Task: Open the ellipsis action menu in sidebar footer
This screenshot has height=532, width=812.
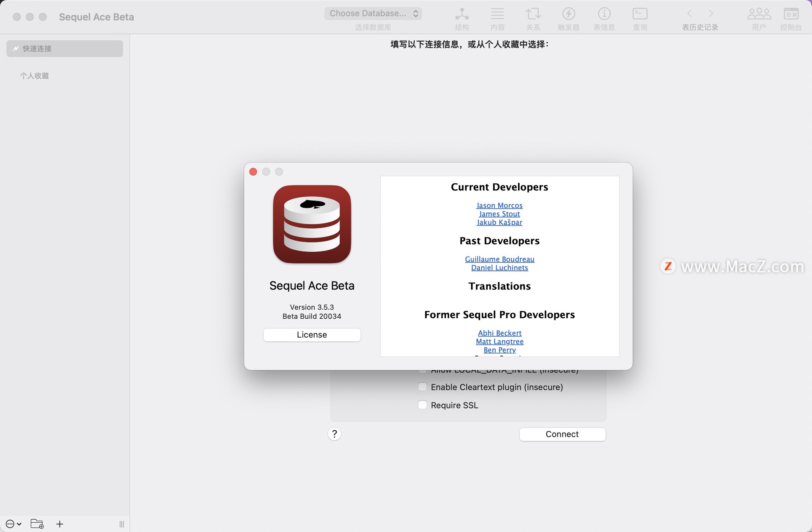Action: pos(14,524)
